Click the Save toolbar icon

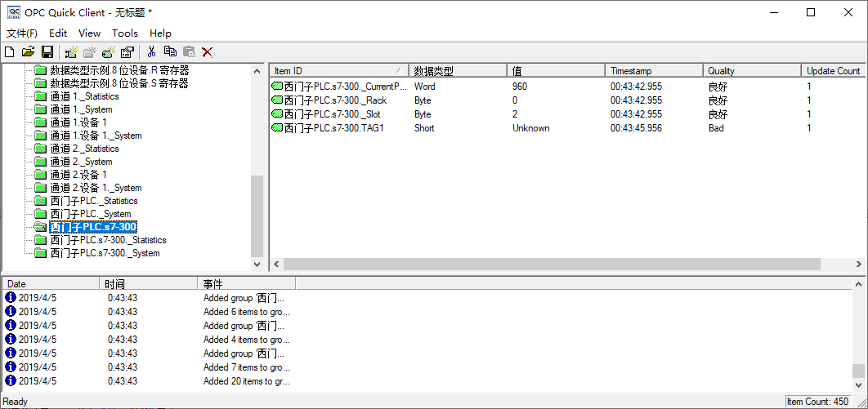(47, 52)
